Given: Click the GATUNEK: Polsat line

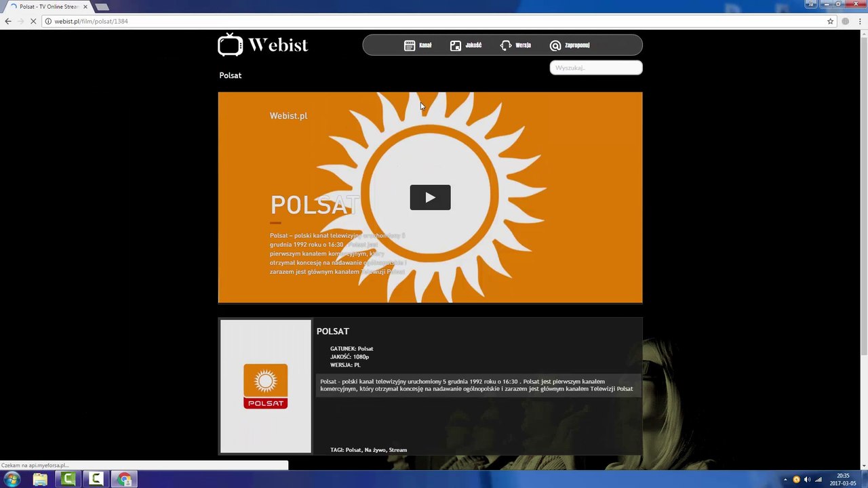Looking at the screenshot, I should [x=352, y=348].
